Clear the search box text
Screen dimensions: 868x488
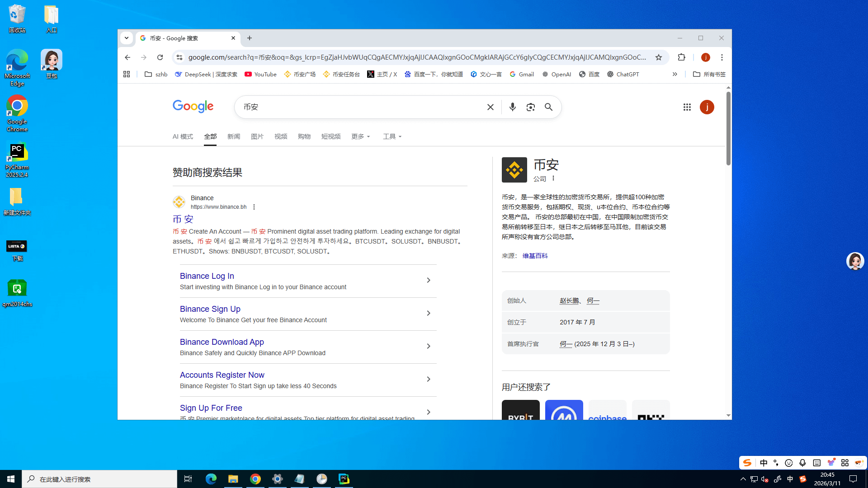pyautogui.click(x=490, y=107)
